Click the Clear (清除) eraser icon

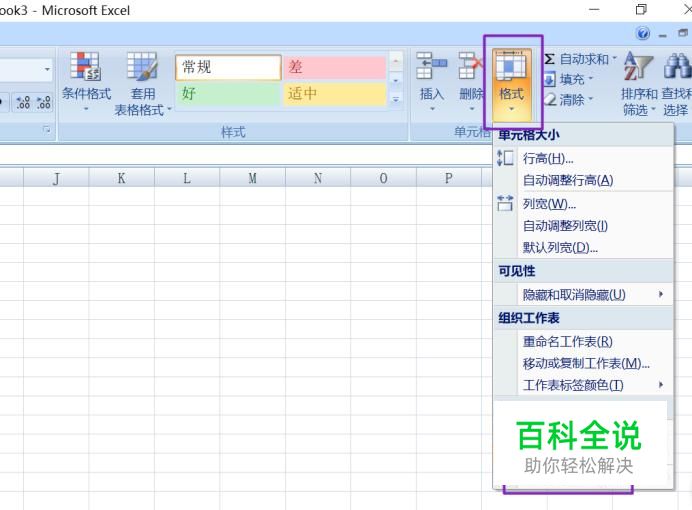pos(550,100)
